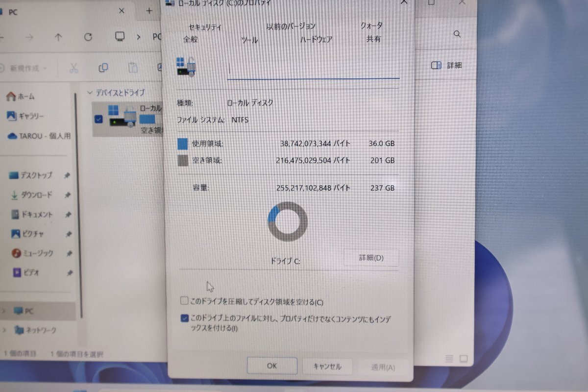Click the pin icon beside デスクトップ

coord(67,175)
